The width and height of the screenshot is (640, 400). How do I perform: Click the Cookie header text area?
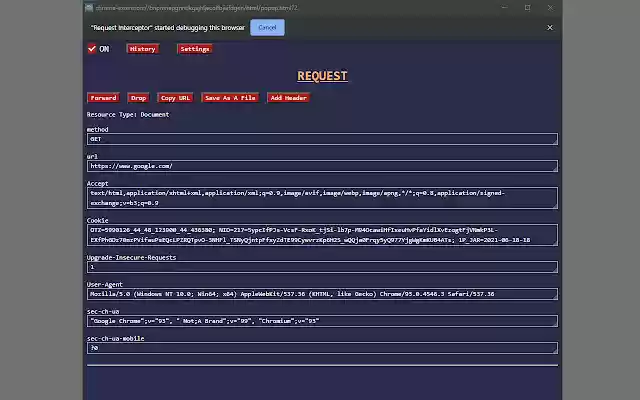[322, 235]
